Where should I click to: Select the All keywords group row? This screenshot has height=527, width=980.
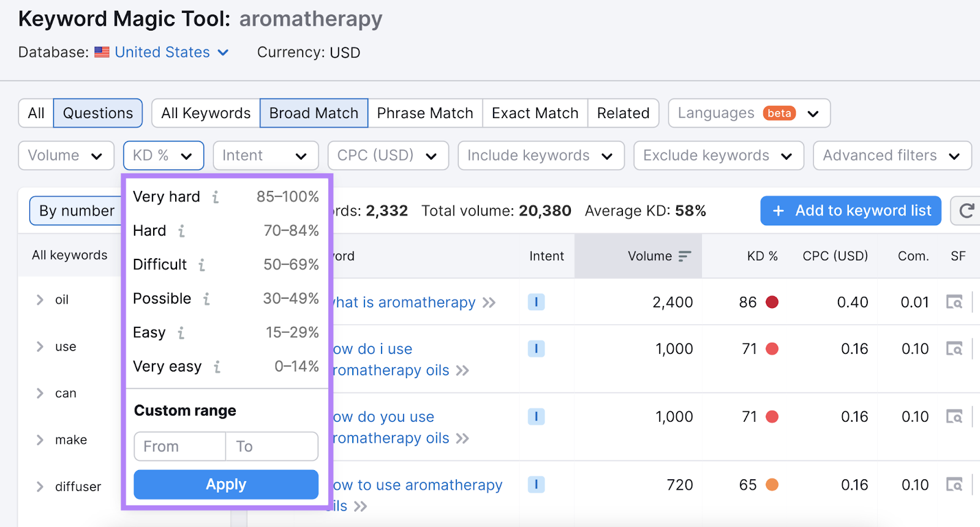coord(70,255)
